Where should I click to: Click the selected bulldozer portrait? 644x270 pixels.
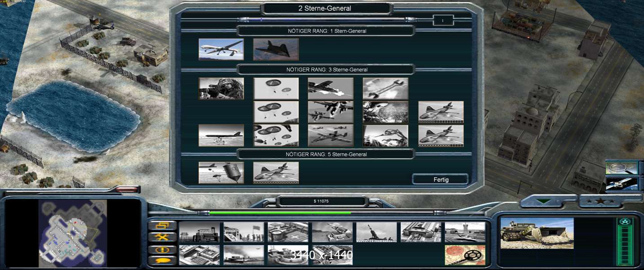537,233
